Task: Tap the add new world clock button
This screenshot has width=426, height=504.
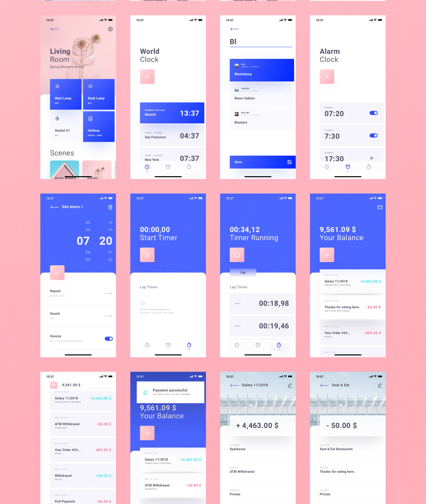Action: 147,76
